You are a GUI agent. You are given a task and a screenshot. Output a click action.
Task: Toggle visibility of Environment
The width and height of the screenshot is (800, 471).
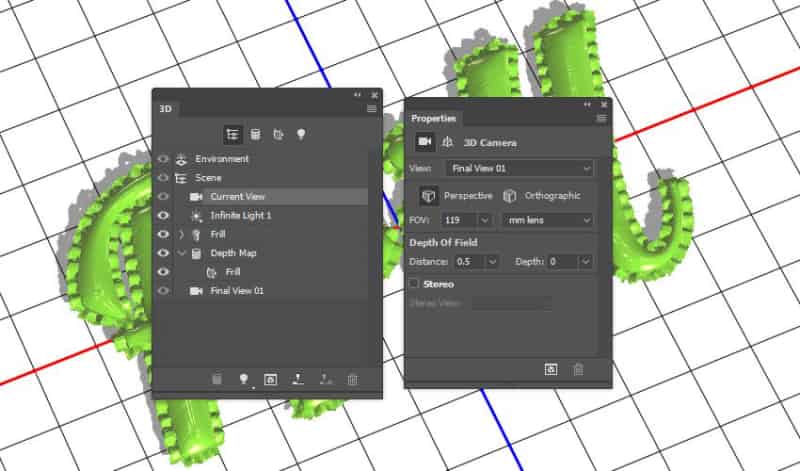(x=163, y=159)
